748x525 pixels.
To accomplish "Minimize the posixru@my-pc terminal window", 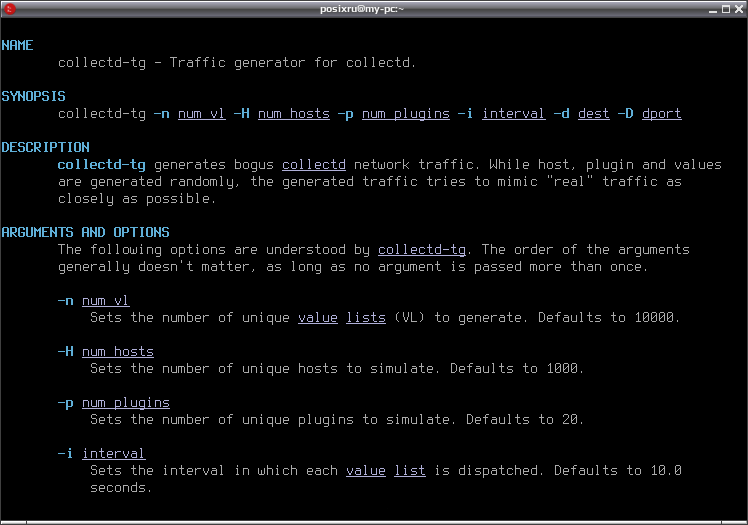I will pos(713,9).
